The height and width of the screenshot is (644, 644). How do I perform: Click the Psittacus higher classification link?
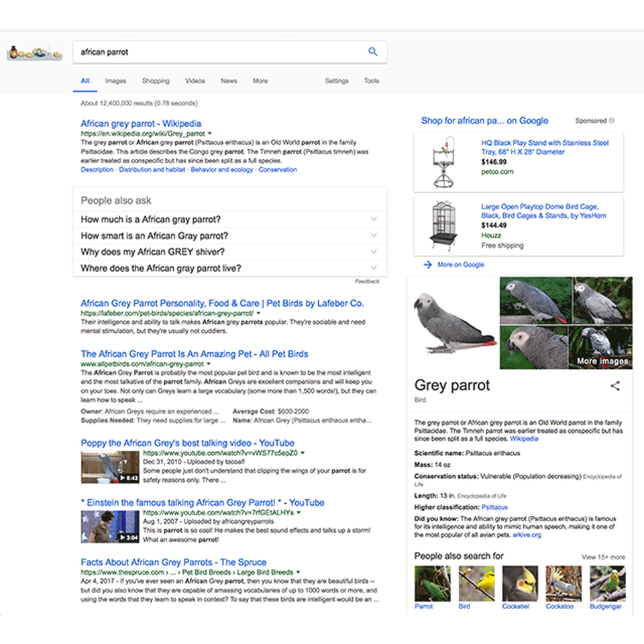click(x=494, y=507)
